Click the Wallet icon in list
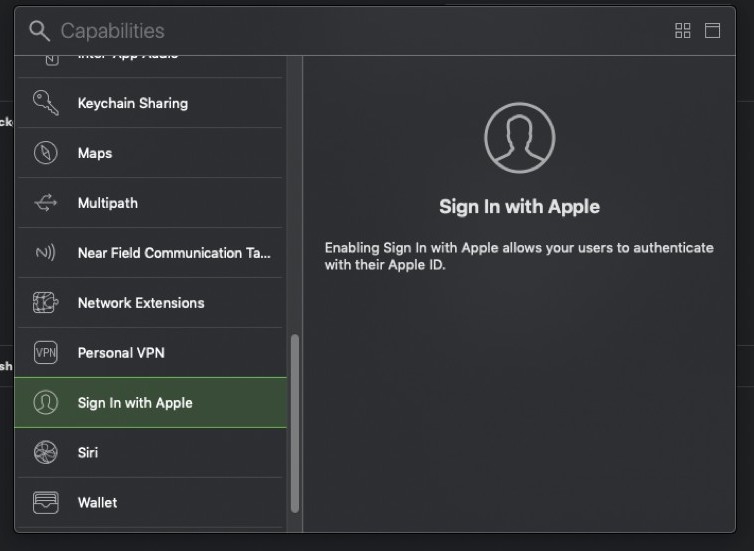 (x=45, y=503)
